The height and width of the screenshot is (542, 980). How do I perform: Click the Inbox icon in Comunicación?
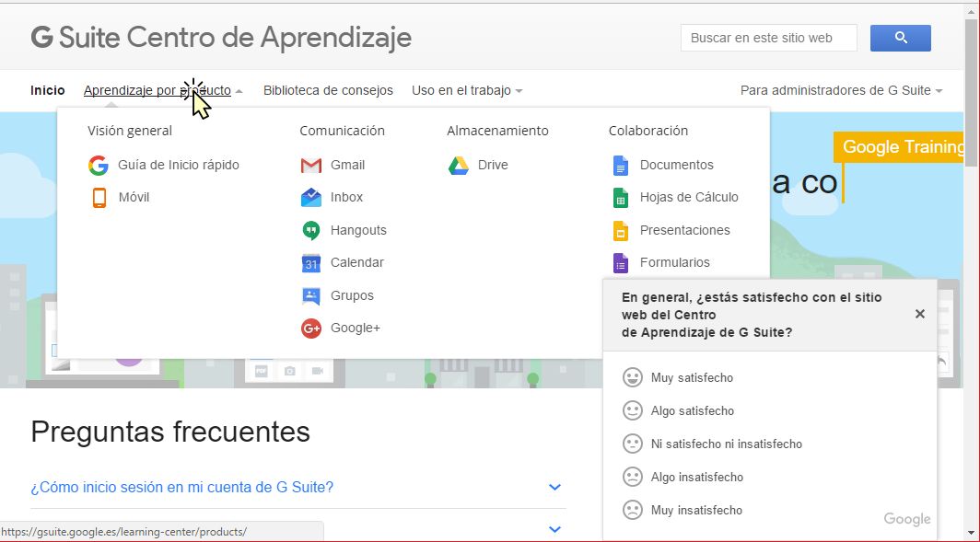click(x=310, y=197)
